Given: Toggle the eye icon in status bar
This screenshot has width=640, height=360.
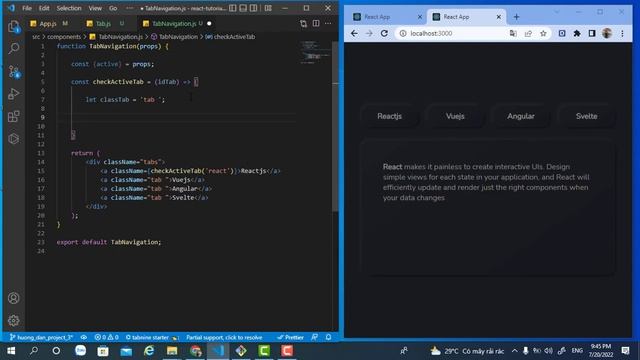Looking at the screenshot, I should tap(84, 338).
